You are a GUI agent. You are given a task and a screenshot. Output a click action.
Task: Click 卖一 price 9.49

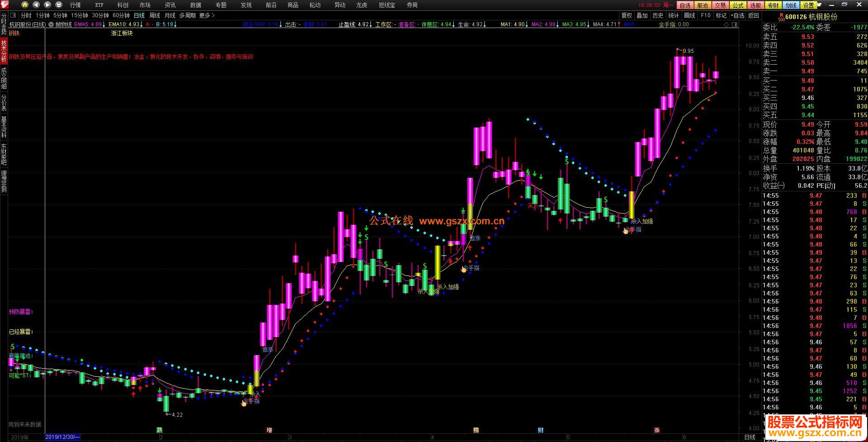point(808,71)
